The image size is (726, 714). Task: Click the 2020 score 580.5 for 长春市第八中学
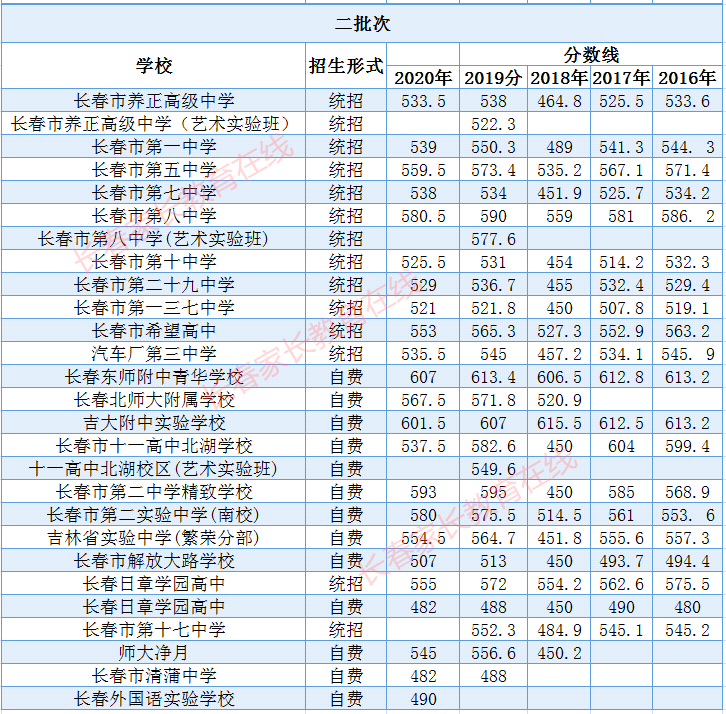(x=423, y=216)
